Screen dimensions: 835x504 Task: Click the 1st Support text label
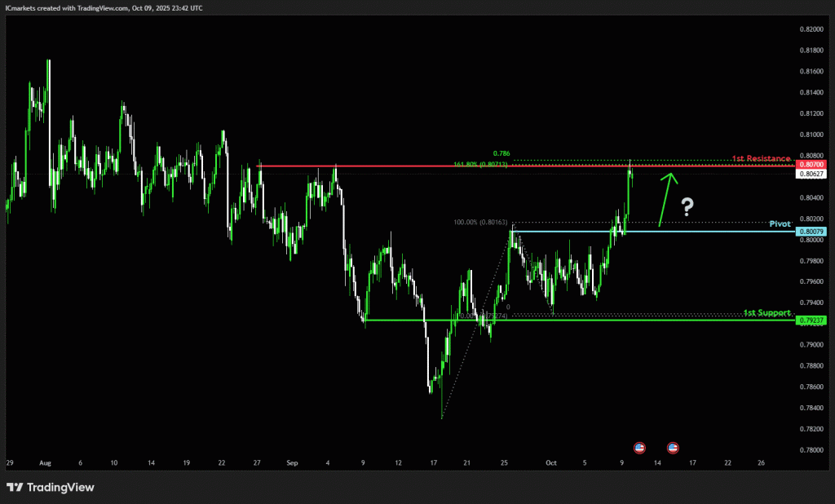(x=766, y=312)
